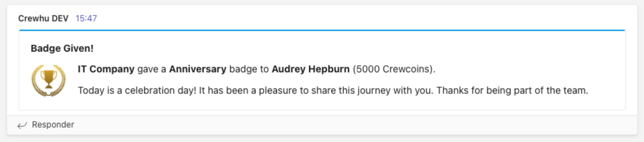This screenshot has height=142, width=644.
Task: Click the words 'gave a' in the message
Action: click(152, 69)
